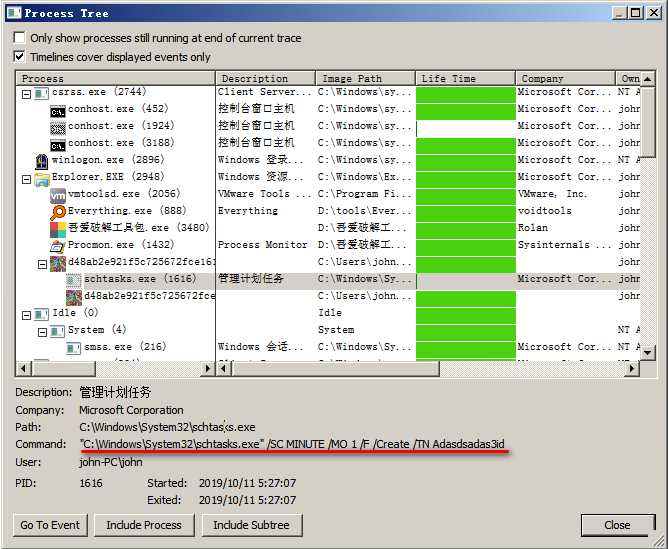
Task: Click the schtasks.exe (1616) process icon
Action: (74, 280)
